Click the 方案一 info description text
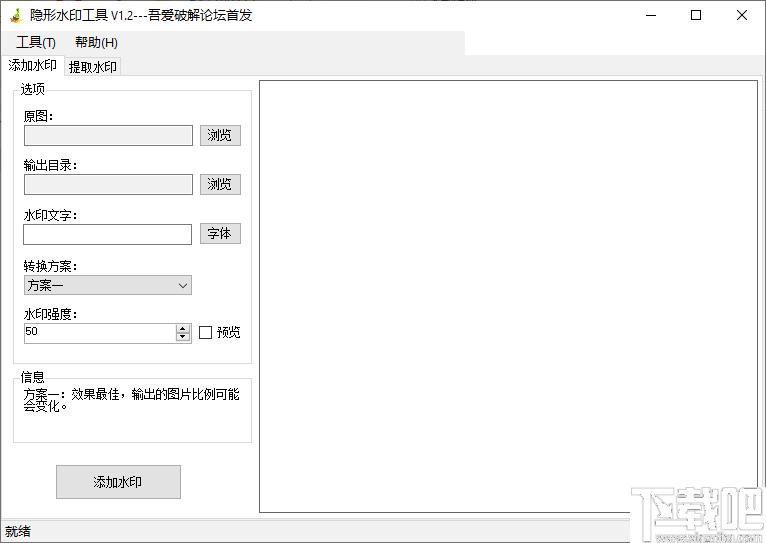The height and width of the screenshot is (543, 766). pos(131,400)
